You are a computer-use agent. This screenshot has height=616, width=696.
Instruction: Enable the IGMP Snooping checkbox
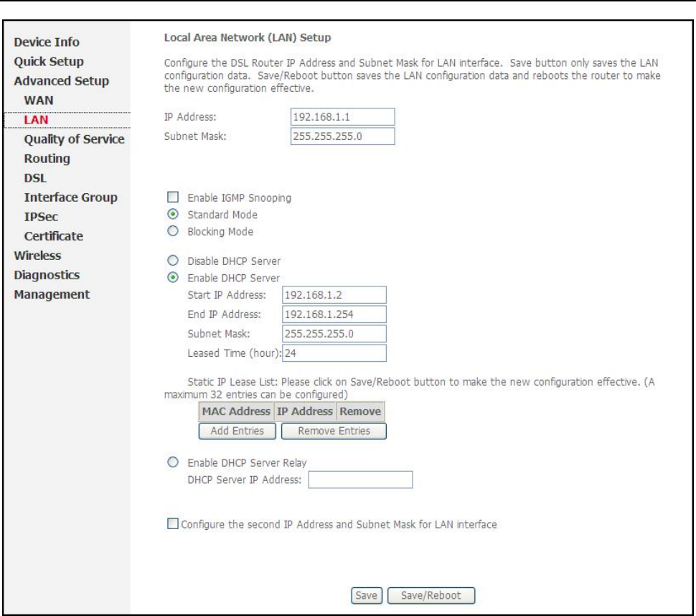point(173,197)
